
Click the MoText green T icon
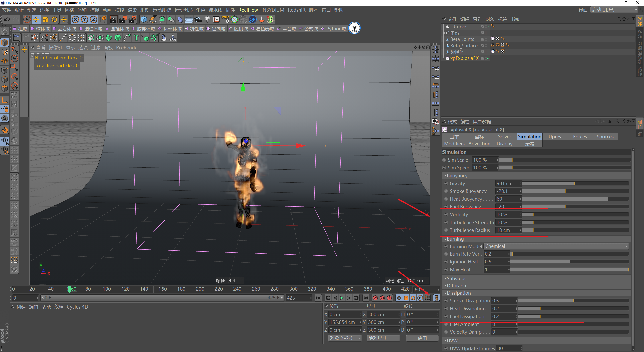click(x=136, y=38)
